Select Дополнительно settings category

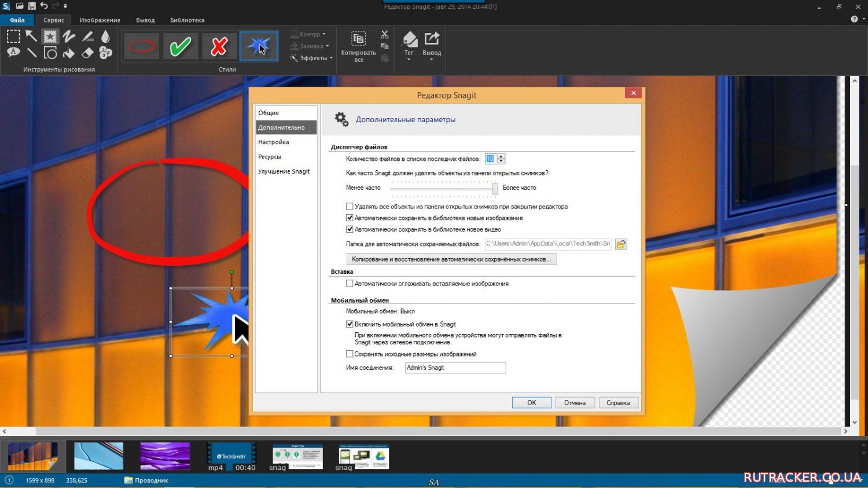(286, 127)
